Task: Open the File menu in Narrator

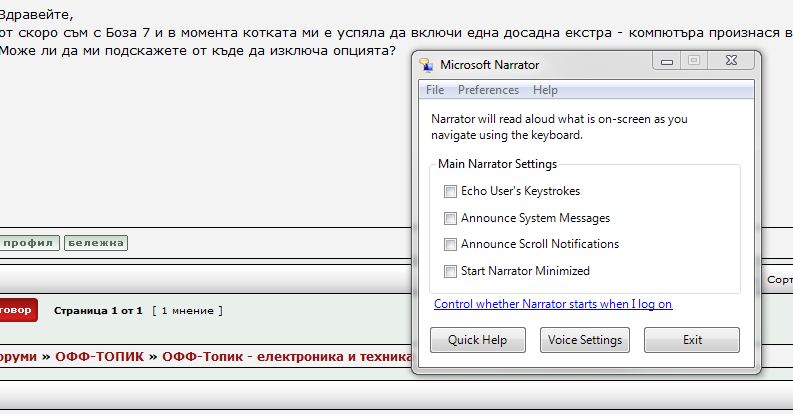Action: pyautogui.click(x=435, y=90)
